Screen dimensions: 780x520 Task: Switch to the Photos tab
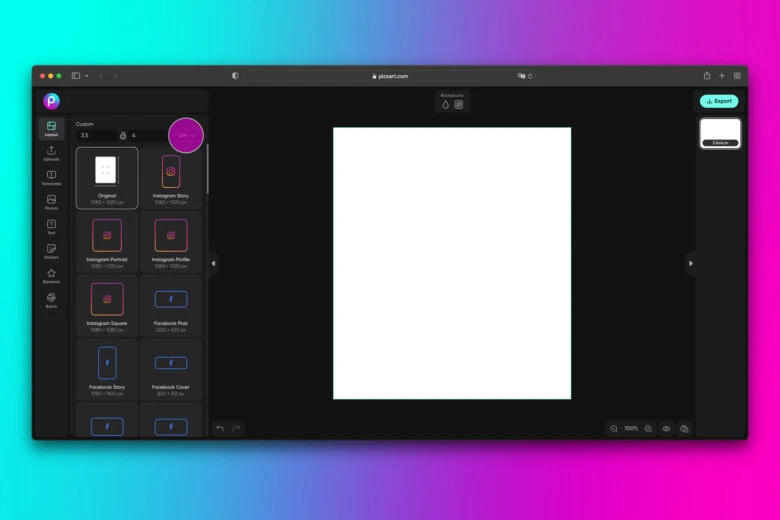(x=51, y=202)
